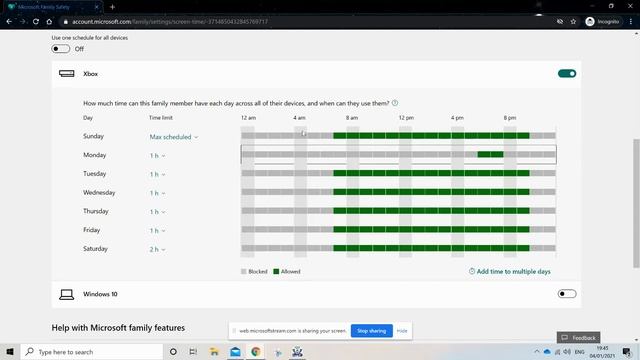Image resolution: width=640 pixels, height=360 pixels.
Task: Click the Xbox console icon
Action: (x=67, y=73)
